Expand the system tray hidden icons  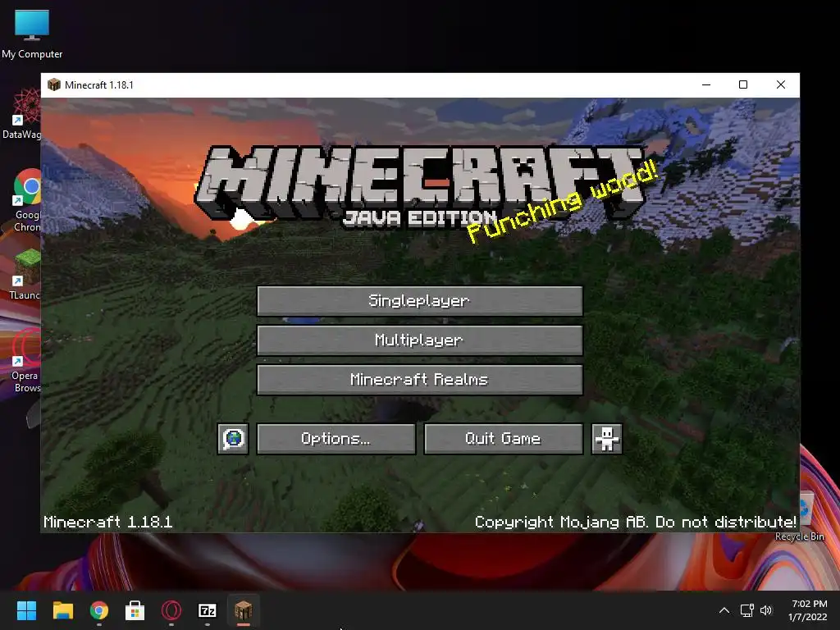coord(724,610)
